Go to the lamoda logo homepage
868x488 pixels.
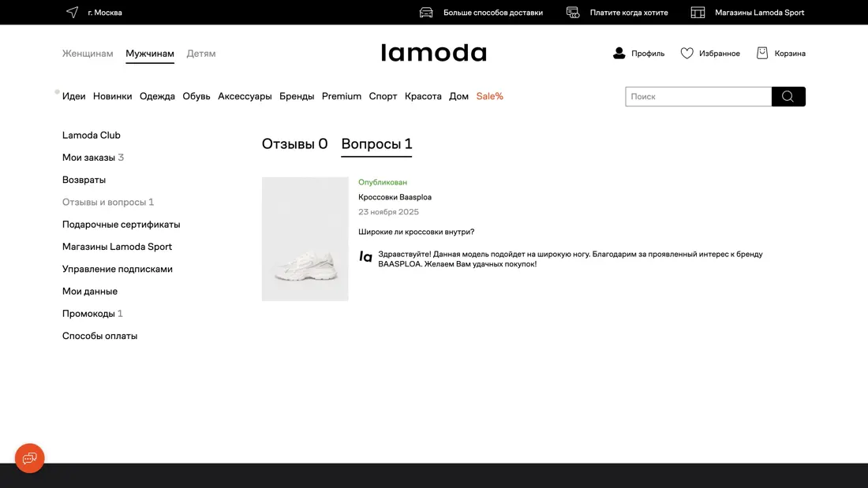[x=433, y=53]
